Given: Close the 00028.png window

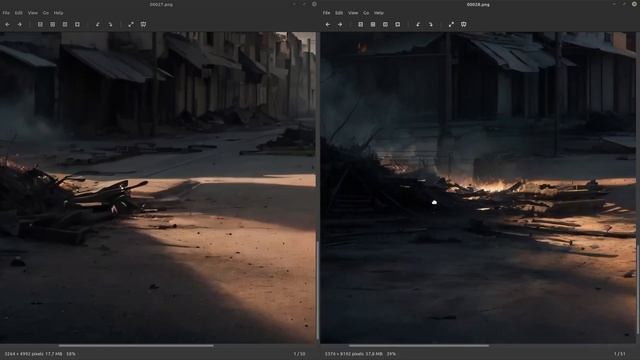Looking at the screenshot, I should [635, 4].
